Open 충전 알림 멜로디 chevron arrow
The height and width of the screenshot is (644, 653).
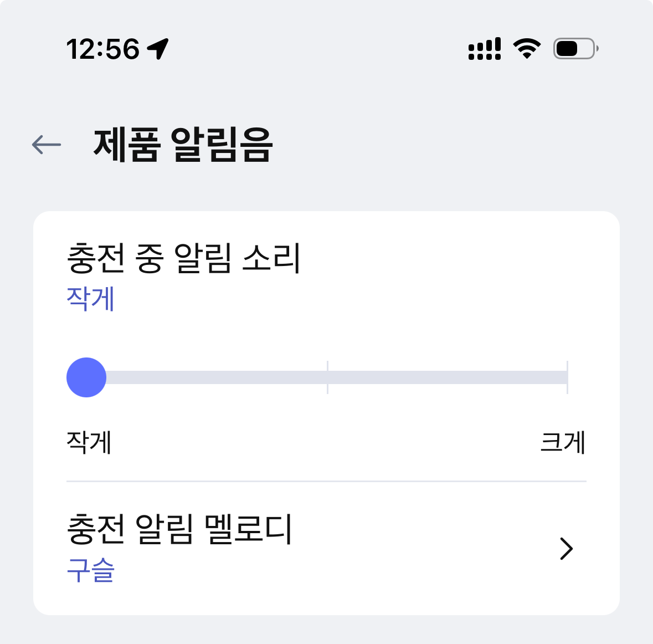tap(565, 549)
